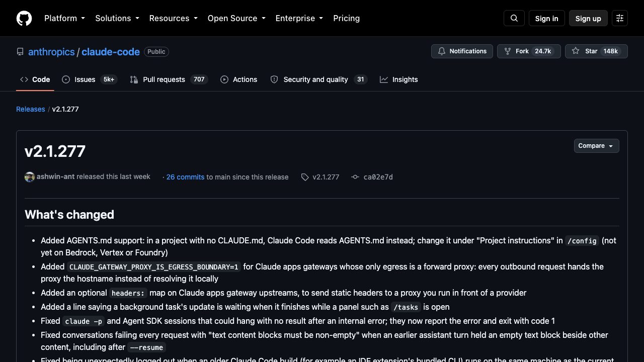
Task: Open the Pull requests tab
Action: [x=169, y=79]
